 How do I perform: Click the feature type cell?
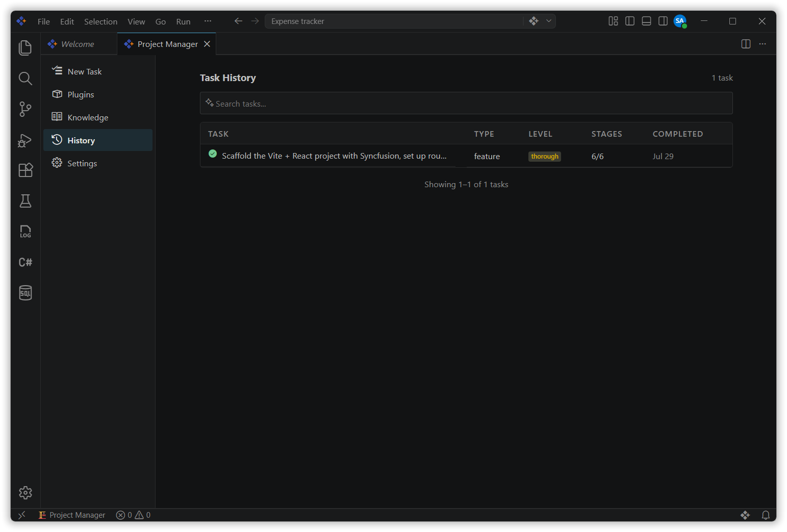[x=487, y=157]
